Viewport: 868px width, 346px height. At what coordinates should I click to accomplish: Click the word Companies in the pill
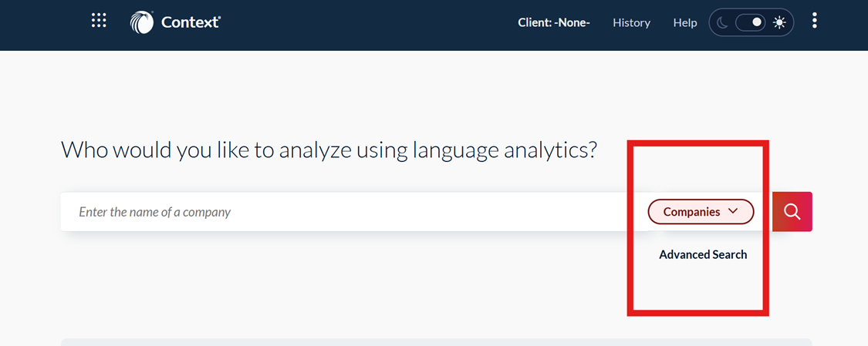tap(691, 212)
